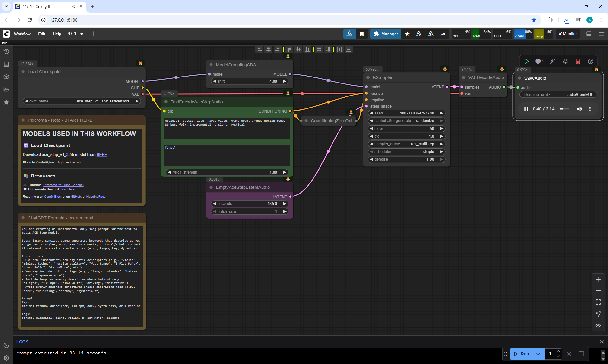This screenshot has width=608, height=364.
Task: Pin the selected SaveAudio node
Action: [565, 61]
